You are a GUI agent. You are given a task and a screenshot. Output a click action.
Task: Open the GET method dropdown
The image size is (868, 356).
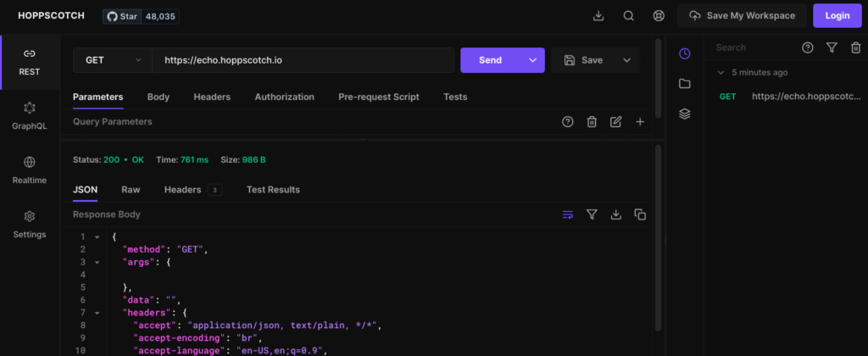[112, 60]
